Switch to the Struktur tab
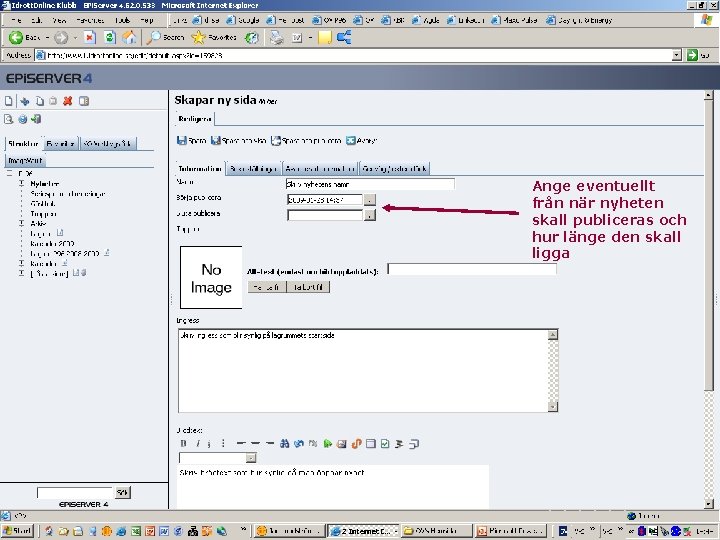 (x=23, y=144)
